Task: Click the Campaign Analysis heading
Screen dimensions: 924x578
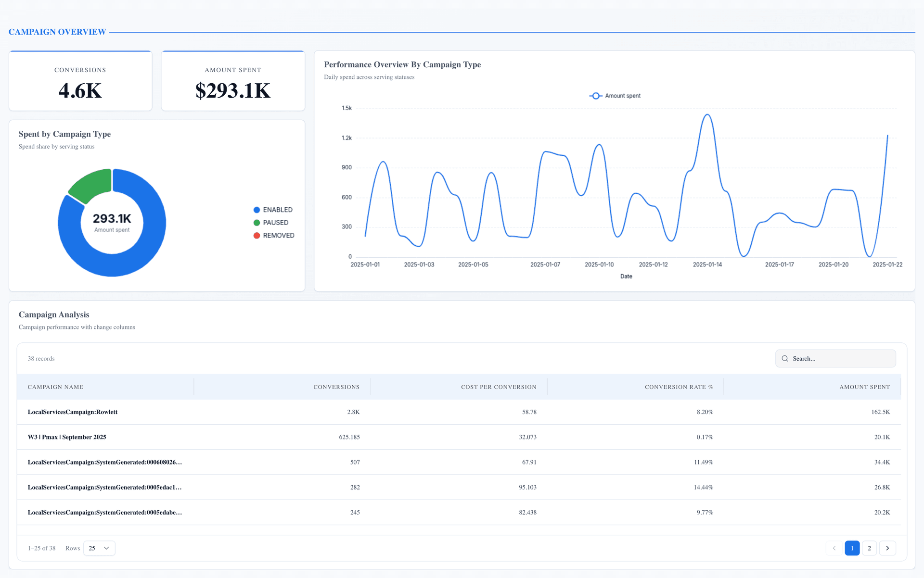Action: tap(54, 314)
